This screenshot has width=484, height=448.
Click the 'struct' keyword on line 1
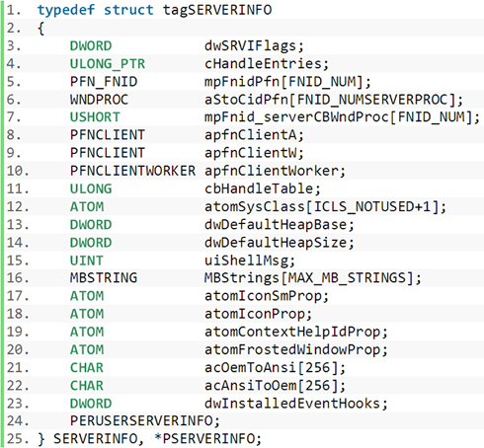128,10
